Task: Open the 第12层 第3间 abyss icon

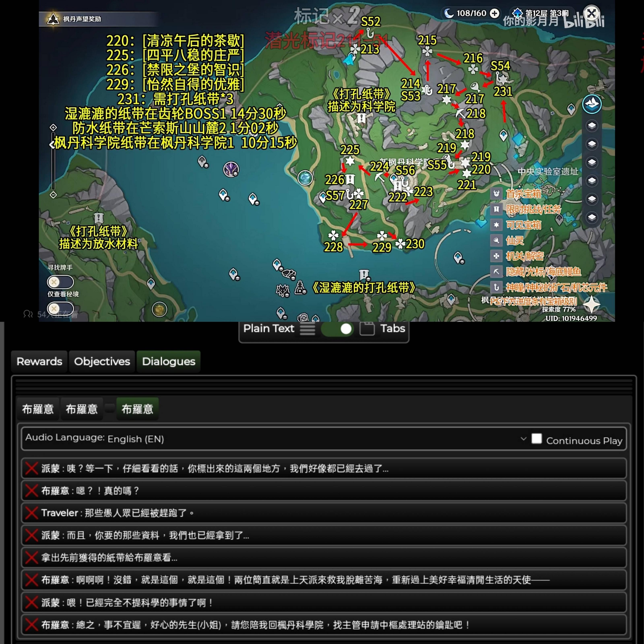Action: coord(517,13)
